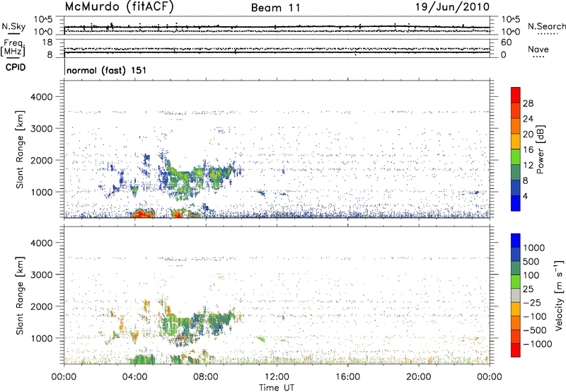The height and width of the screenshot is (392, 566).
Task: Click the 18 tick on frequency axis
Action: click(47, 42)
